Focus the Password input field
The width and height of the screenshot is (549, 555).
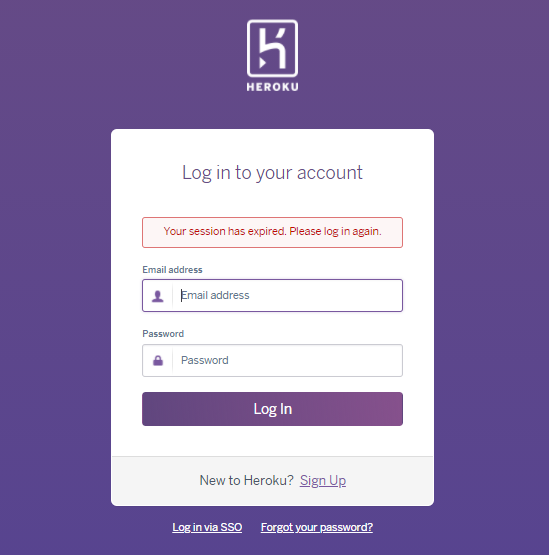coord(272,360)
